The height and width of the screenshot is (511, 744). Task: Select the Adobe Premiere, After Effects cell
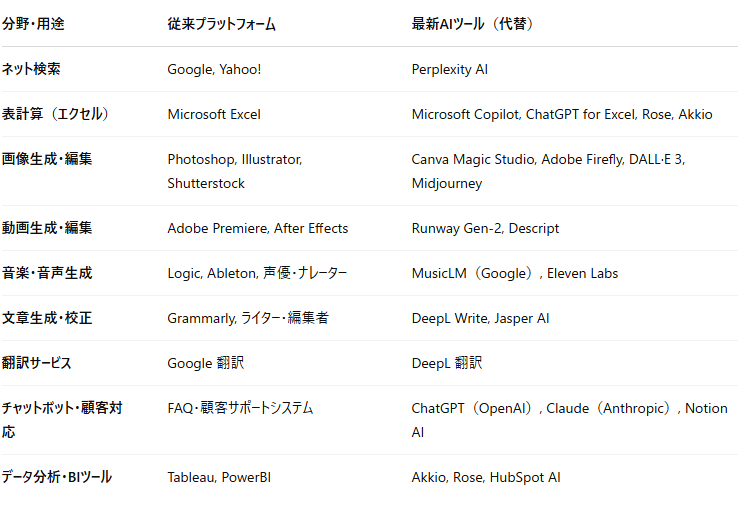coord(257,228)
